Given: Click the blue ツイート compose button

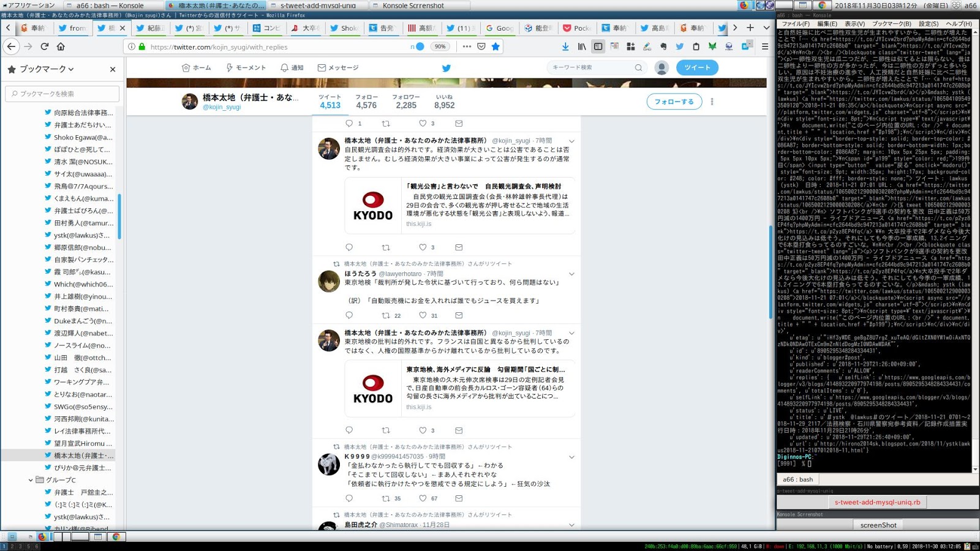Looking at the screenshot, I should coord(697,68).
